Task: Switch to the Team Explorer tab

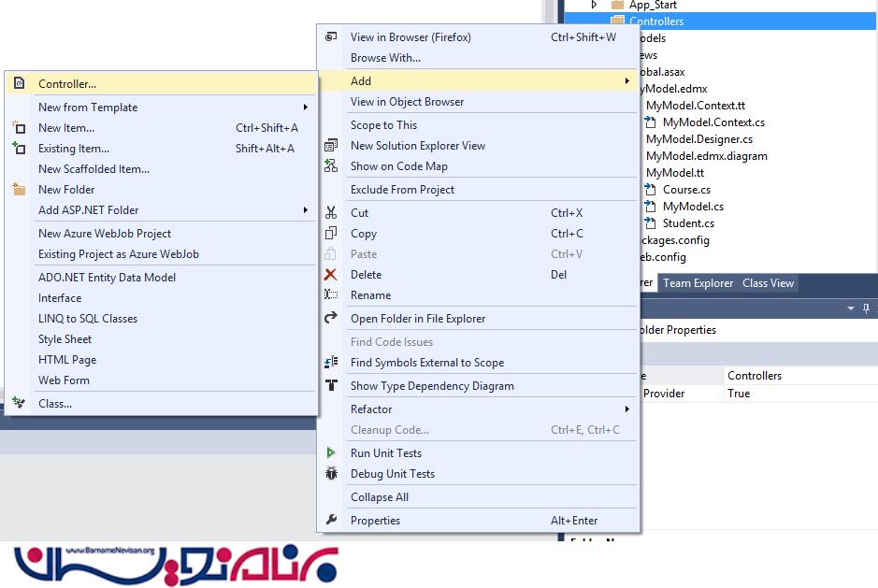Action: (x=698, y=283)
